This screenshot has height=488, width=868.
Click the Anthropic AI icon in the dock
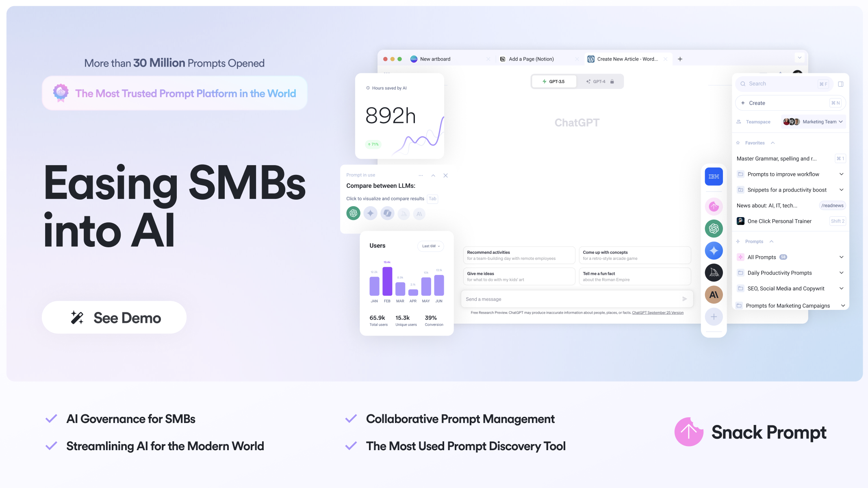714,295
